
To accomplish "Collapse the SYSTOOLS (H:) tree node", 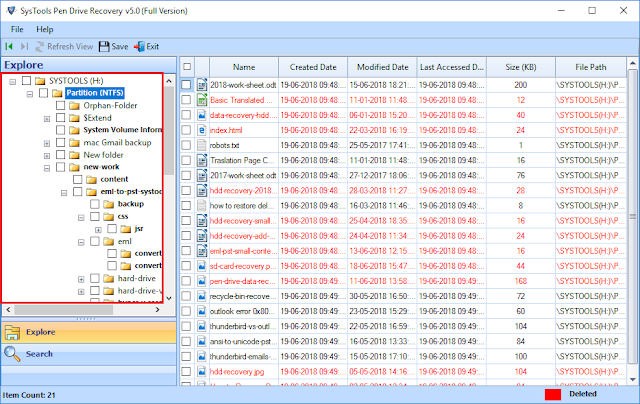I will coord(13,82).
